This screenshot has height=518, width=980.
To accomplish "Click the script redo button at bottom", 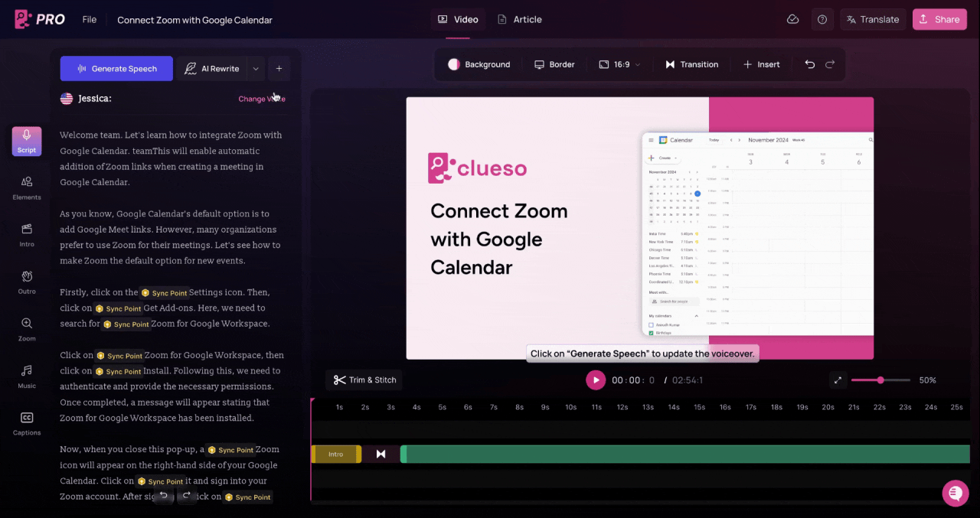I will point(187,496).
